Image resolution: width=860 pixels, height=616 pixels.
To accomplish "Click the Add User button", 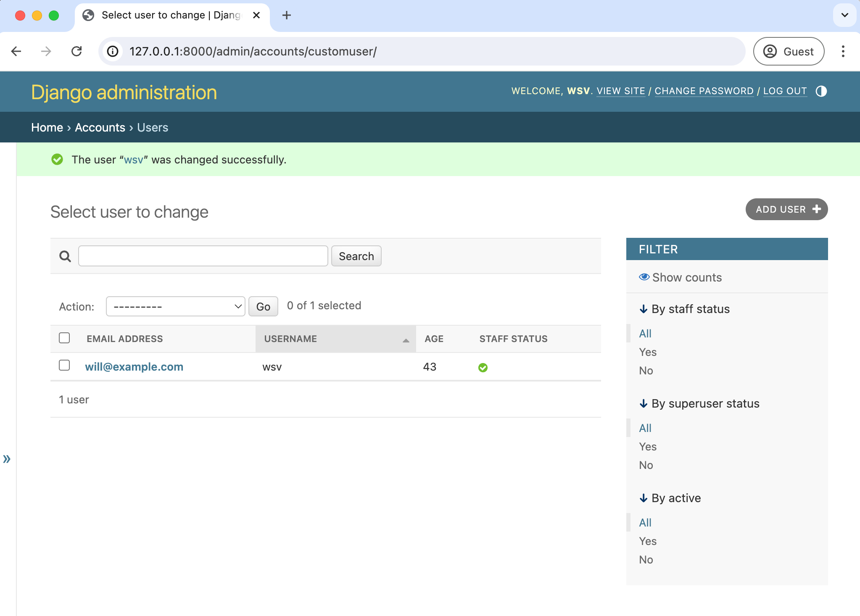I will [x=786, y=209].
